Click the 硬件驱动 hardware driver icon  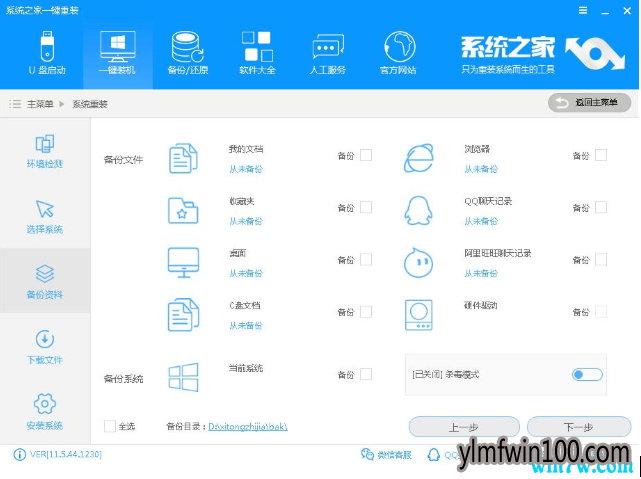[418, 315]
